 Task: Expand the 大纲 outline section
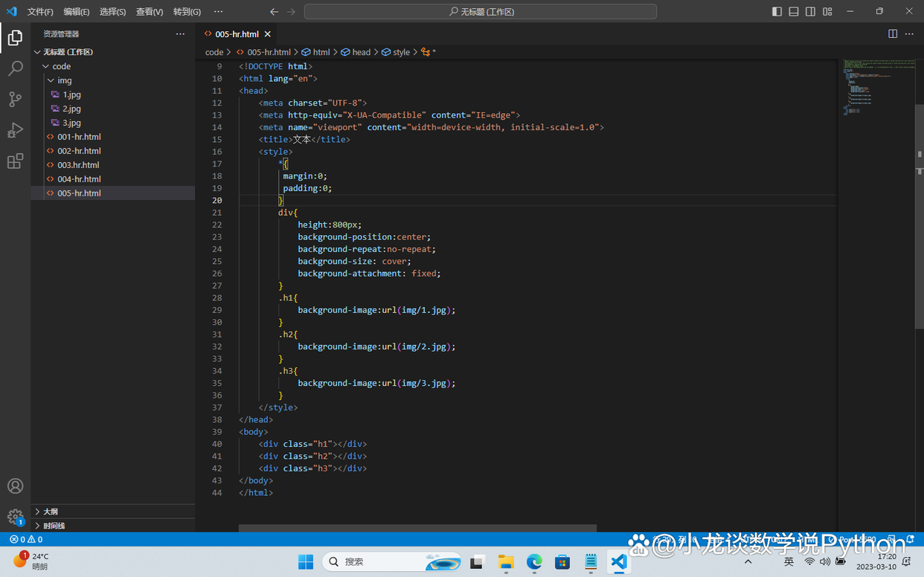tap(50, 512)
